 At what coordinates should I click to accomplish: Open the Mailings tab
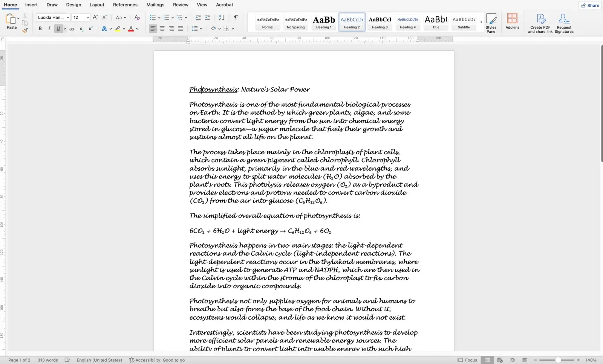coord(155,5)
